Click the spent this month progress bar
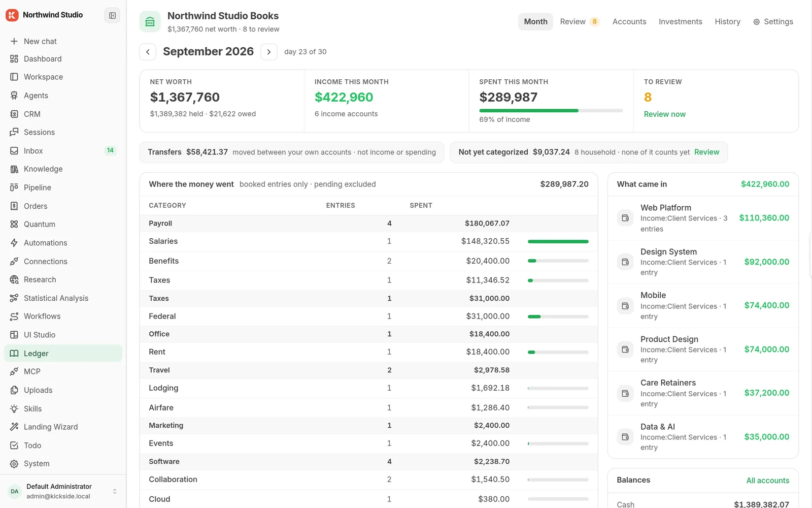812x508 pixels. click(x=551, y=110)
